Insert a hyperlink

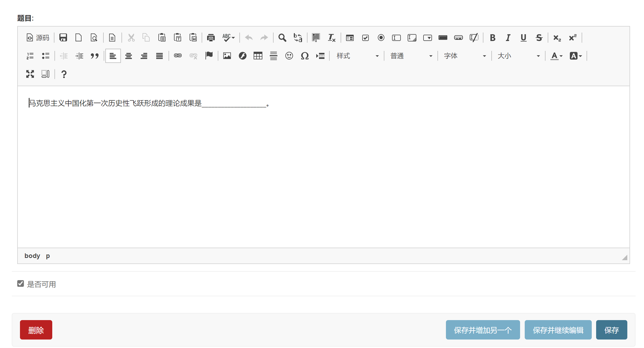pyautogui.click(x=178, y=56)
